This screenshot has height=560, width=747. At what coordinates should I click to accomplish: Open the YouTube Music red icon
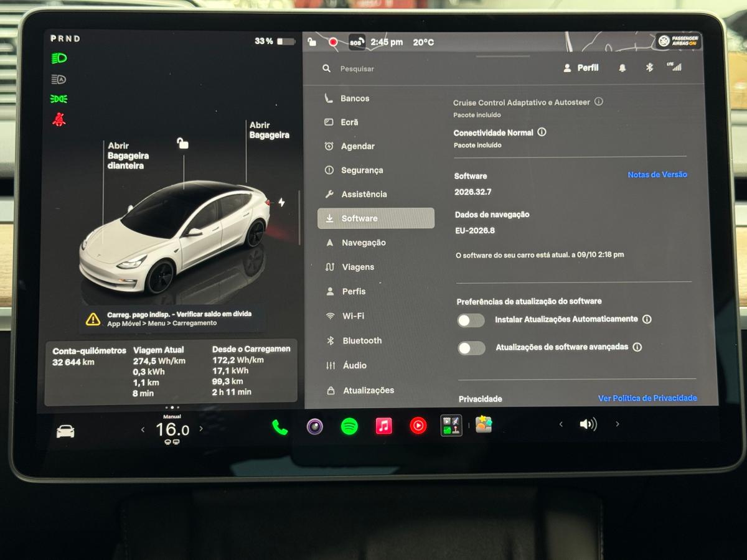pyautogui.click(x=418, y=426)
